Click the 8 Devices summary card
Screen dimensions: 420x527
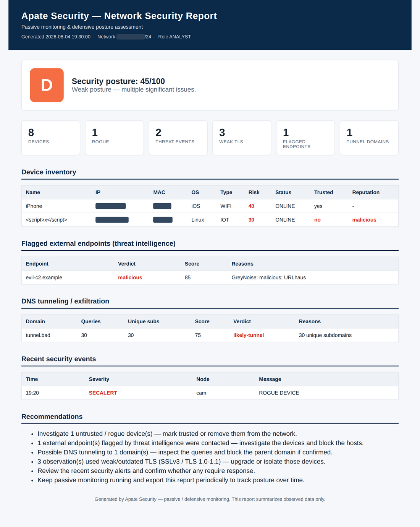51,138
